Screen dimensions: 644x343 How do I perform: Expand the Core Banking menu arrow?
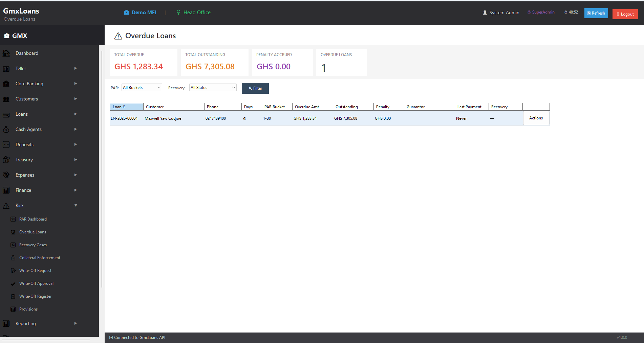[76, 84]
